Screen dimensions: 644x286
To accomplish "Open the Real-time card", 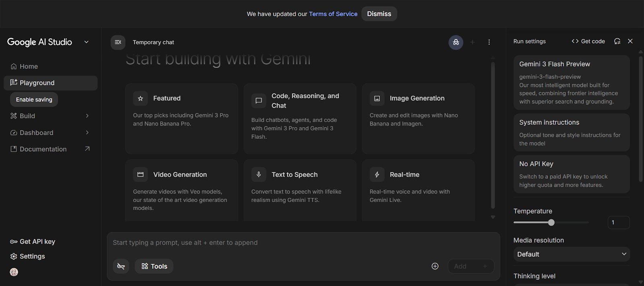I will (418, 190).
